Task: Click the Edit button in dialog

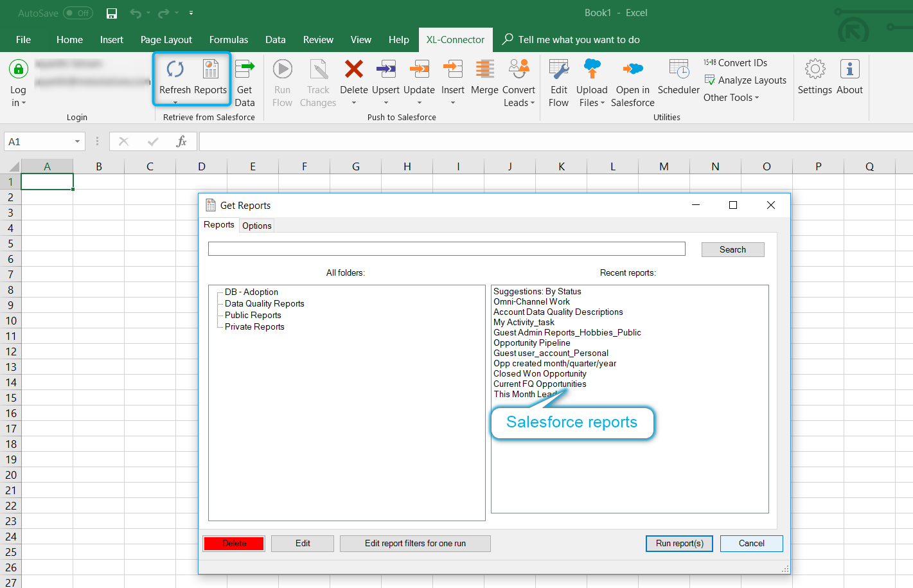Action: pyautogui.click(x=303, y=544)
